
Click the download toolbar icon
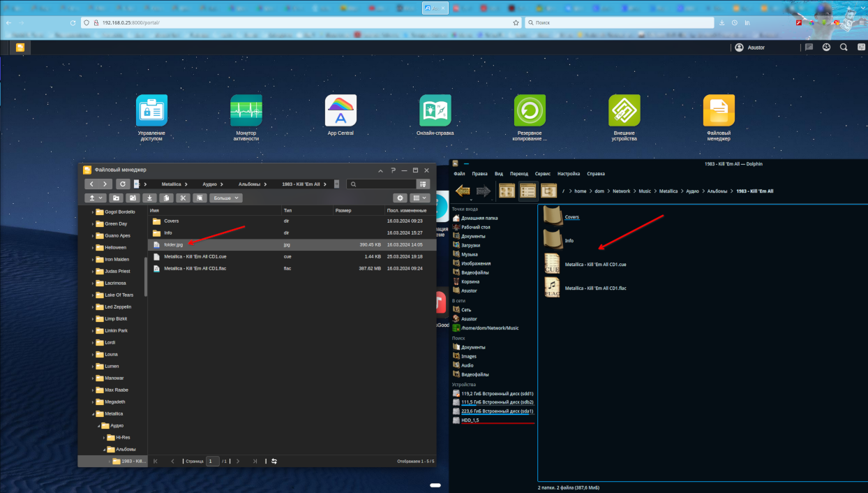click(x=149, y=198)
